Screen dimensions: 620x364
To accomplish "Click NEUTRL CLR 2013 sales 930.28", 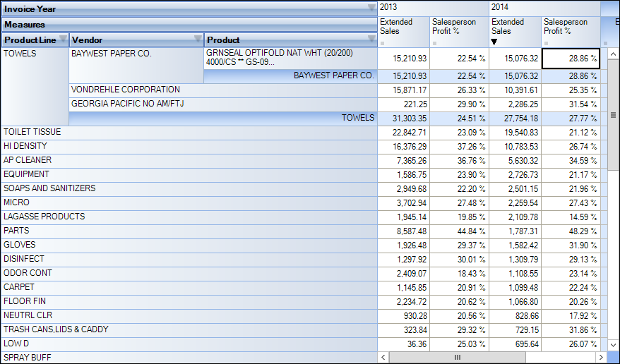I will click(404, 316).
